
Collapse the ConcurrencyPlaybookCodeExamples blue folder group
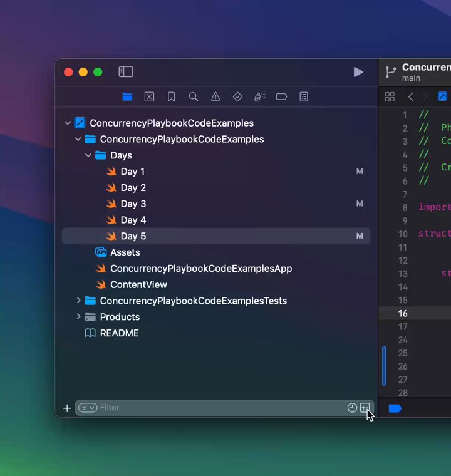tap(78, 139)
